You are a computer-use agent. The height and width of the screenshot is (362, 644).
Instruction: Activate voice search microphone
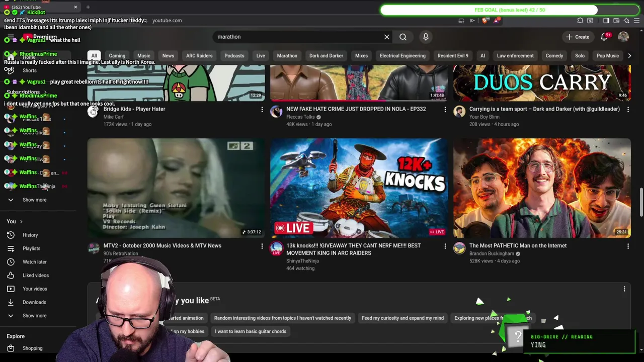[426, 37]
